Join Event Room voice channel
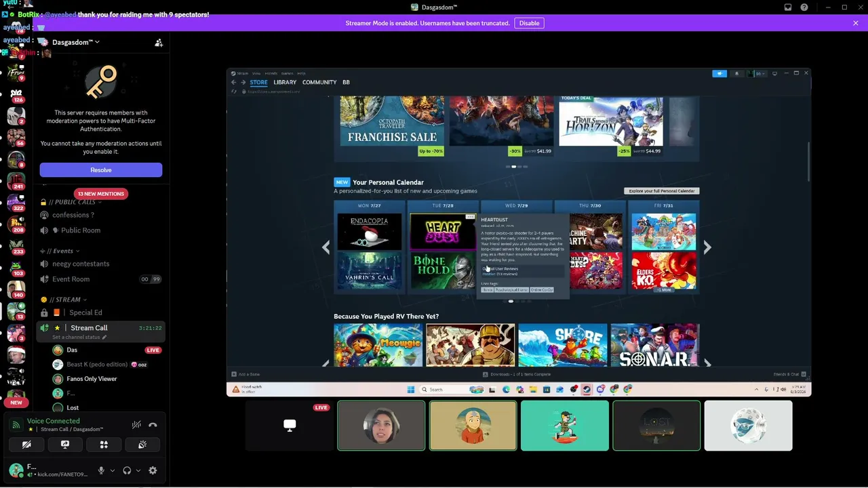Image resolution: width=868 pixels, height=488 pixels. [101, 279]
